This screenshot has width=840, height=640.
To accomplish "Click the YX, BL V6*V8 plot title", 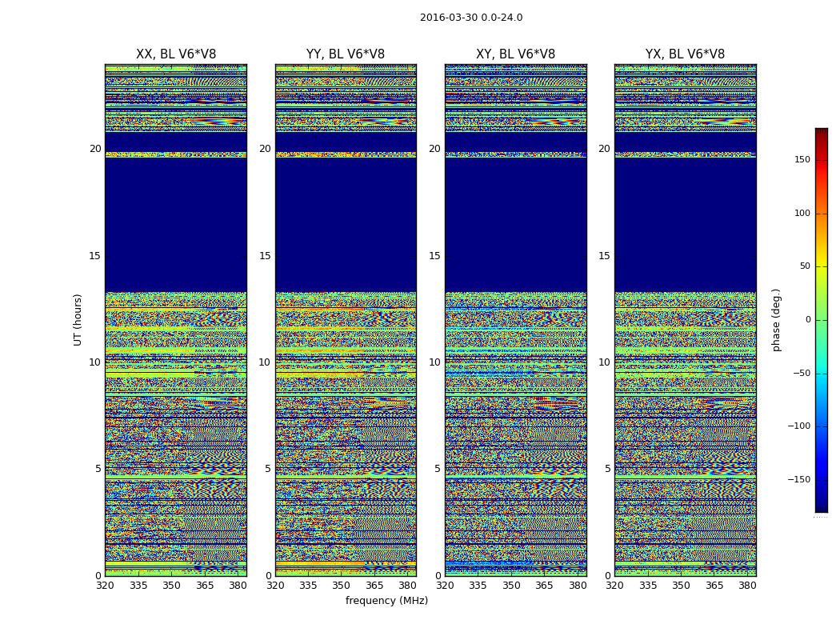I will tap(685, 54).
